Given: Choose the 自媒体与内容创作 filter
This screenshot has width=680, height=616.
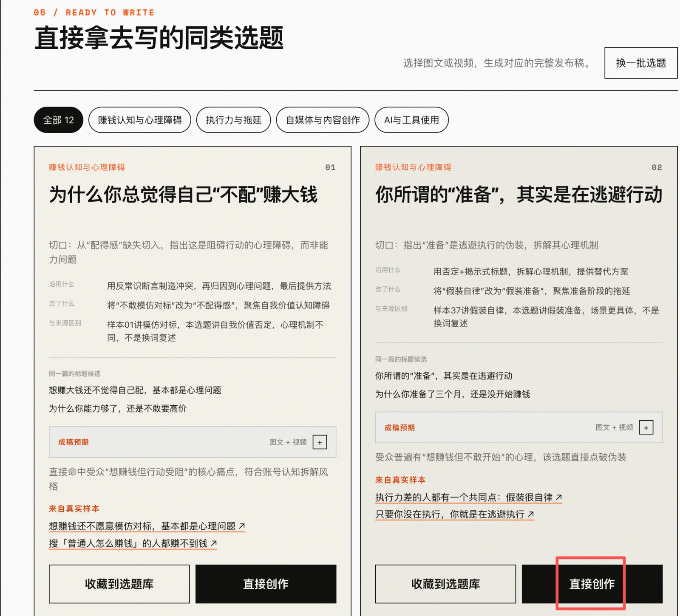Looking at the screenshot, I should 323,120.
